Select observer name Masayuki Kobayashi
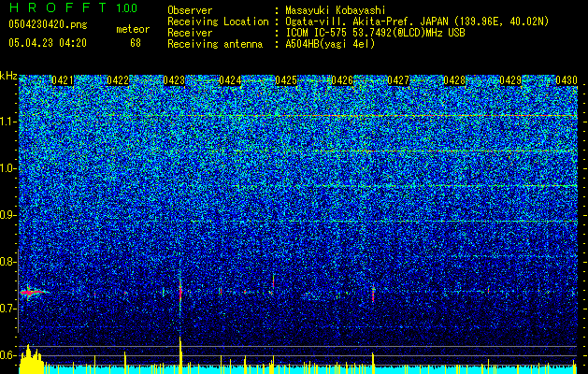This screenshot has width=588, height=374. click(x=336, y=10)
